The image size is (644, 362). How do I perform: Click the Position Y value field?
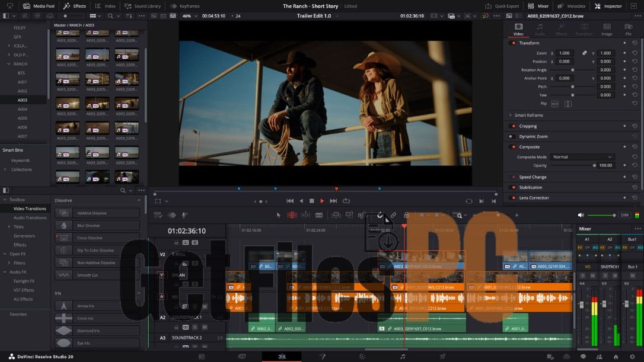pyautogui.click(x=606, y=62)
